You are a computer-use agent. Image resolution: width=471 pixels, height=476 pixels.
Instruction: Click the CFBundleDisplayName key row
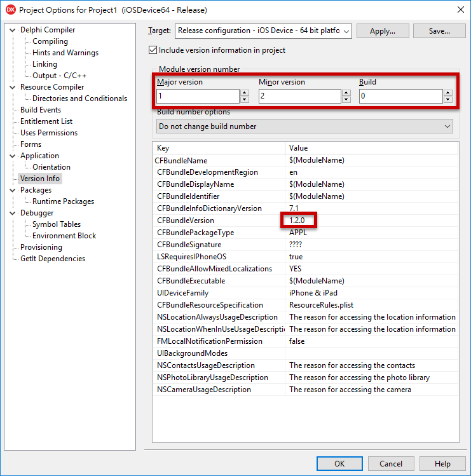tap(219, 184)
